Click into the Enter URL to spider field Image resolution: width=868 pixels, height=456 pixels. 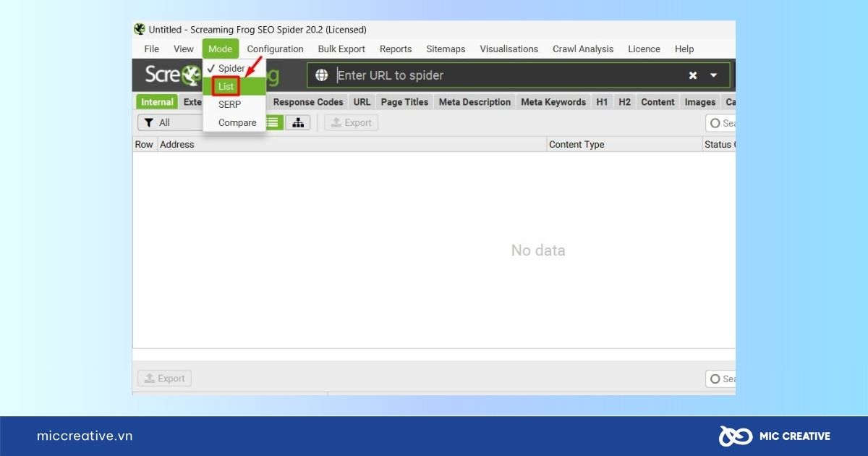[x=506, y=75]
